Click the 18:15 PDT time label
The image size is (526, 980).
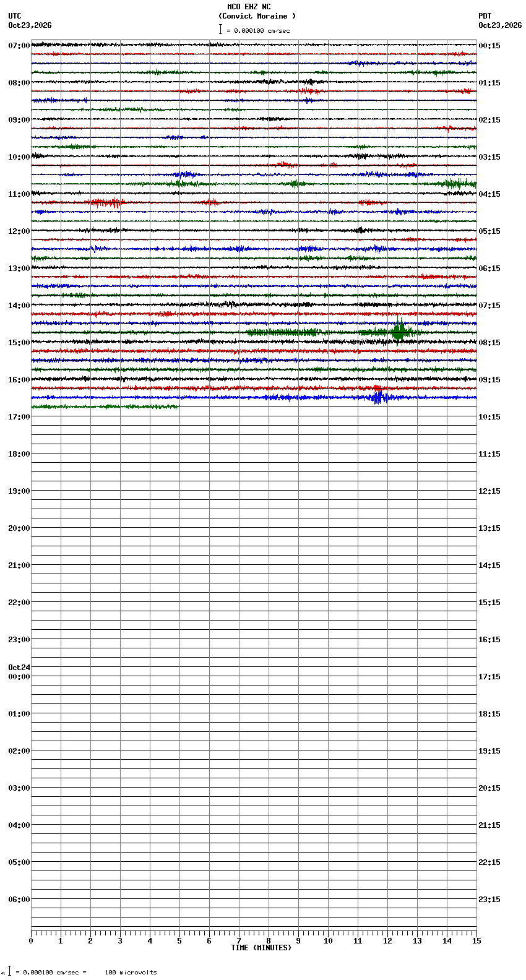coord(489,714)
